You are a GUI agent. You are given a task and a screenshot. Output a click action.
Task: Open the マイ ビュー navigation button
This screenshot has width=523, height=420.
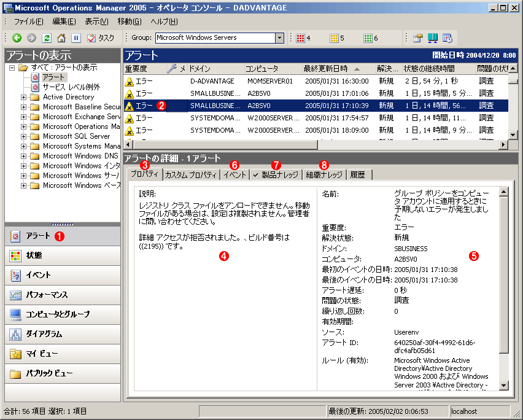pyautogui.click(x=63, y=354)
